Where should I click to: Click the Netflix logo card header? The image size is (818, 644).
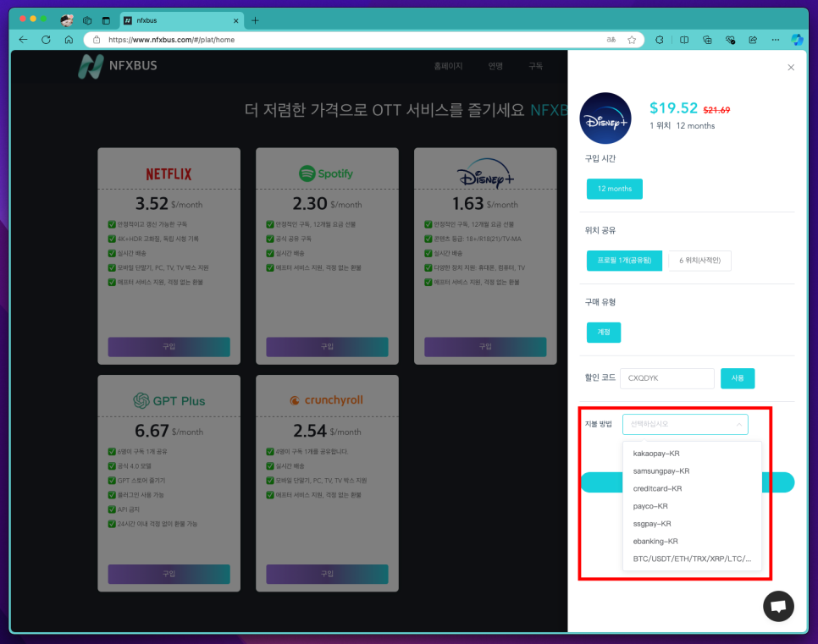tap(169, 173)
